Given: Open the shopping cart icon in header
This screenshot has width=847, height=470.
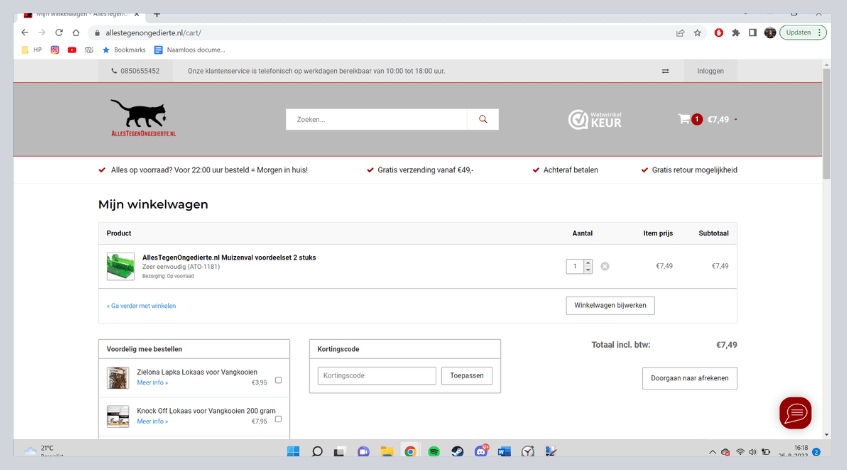Looking at the screenshot, I should click(x=684, y=119).
